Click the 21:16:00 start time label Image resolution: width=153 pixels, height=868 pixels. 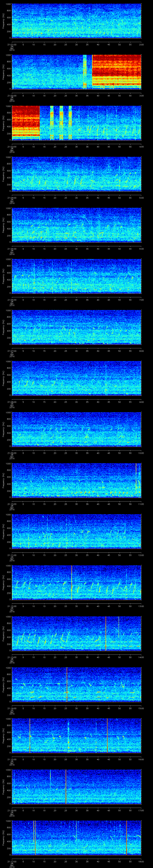coord(12,810)
